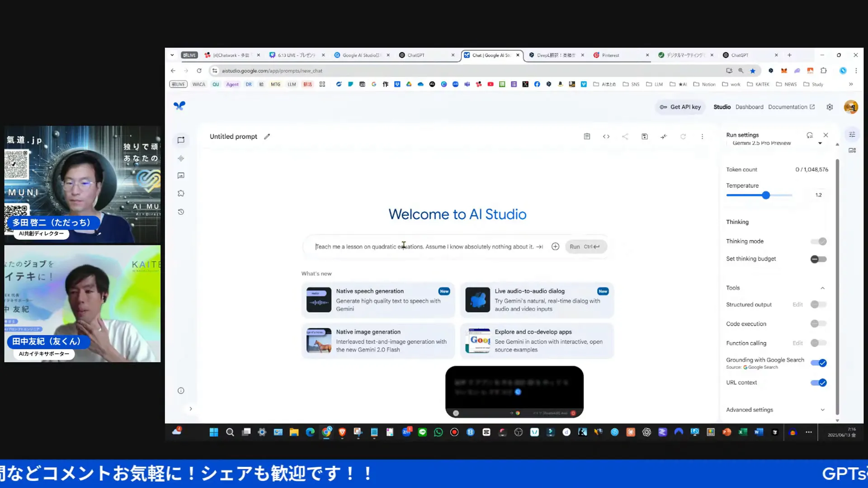Open the Documentation link
Viewport: 868px width, 488px height.
791,107
